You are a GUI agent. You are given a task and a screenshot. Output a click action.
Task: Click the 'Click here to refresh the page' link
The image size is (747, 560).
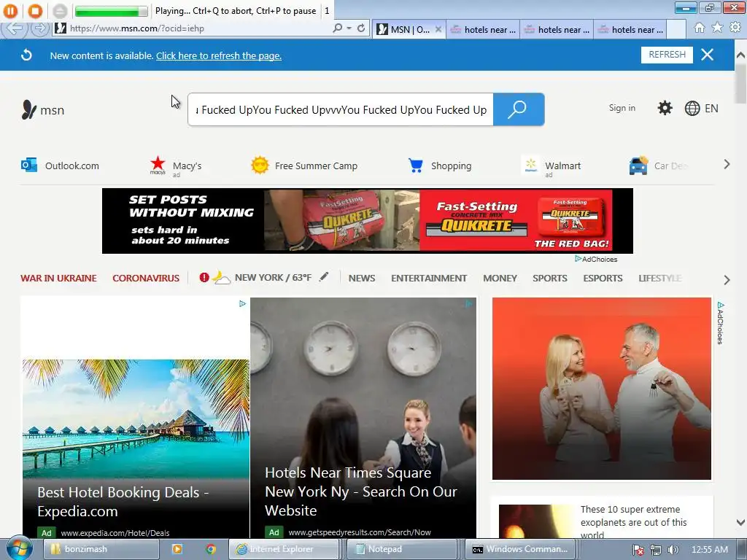(219, 55)
